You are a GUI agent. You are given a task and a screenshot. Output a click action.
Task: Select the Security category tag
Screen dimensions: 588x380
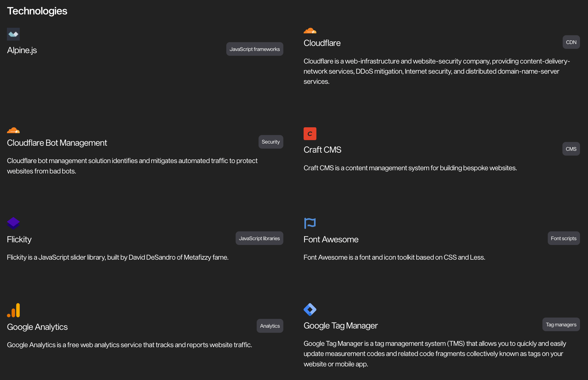click(271, 142)
